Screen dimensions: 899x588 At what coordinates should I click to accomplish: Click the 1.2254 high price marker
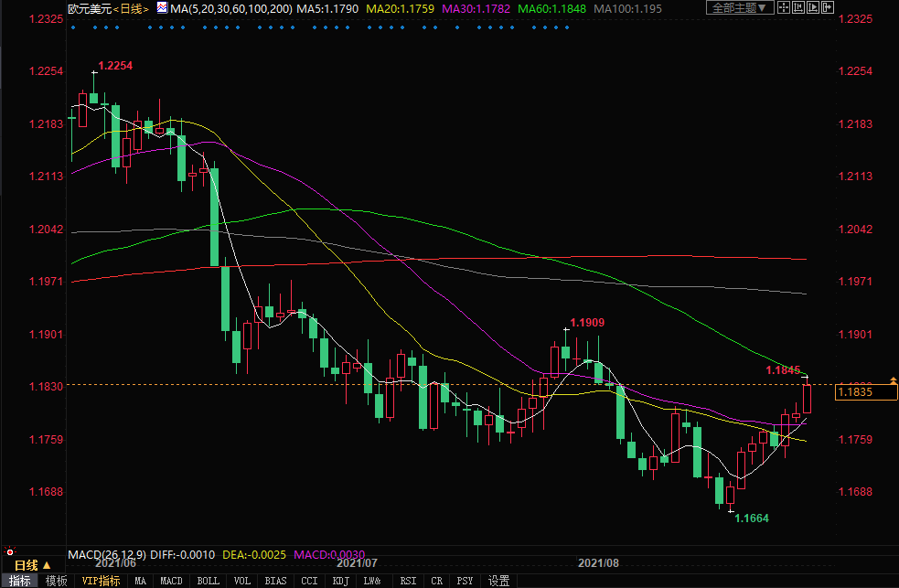click(x=115, y=66)
